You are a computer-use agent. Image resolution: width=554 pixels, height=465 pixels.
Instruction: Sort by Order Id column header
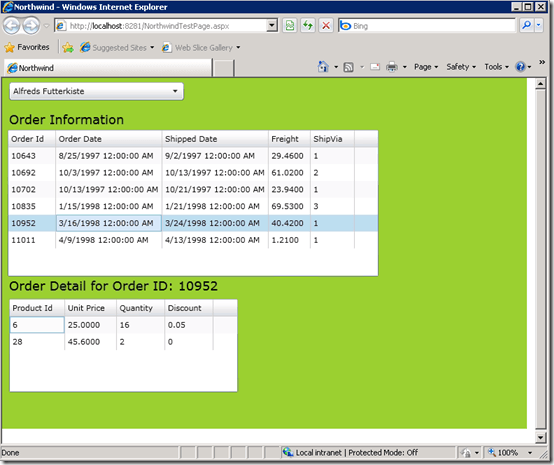pos(32,139)
